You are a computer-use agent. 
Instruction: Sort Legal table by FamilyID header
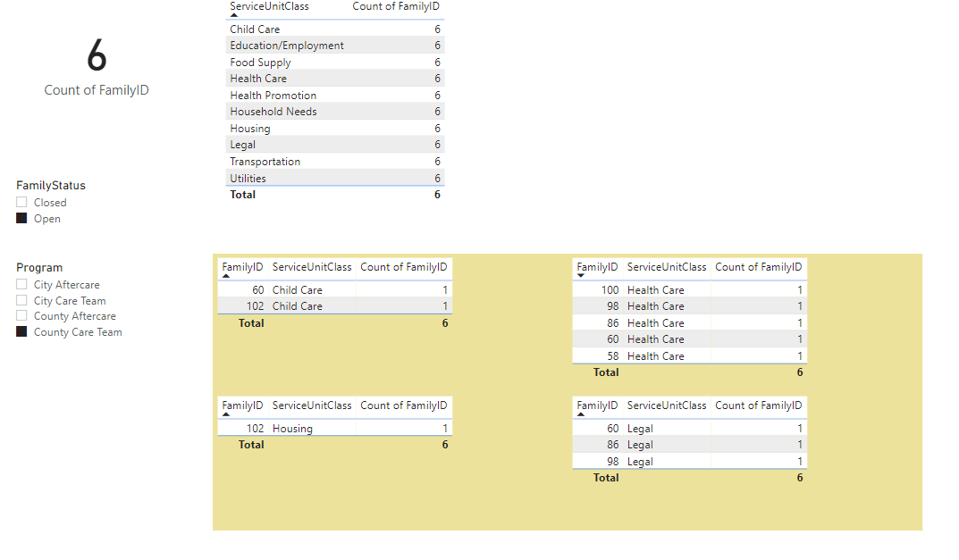pos(597,405)
